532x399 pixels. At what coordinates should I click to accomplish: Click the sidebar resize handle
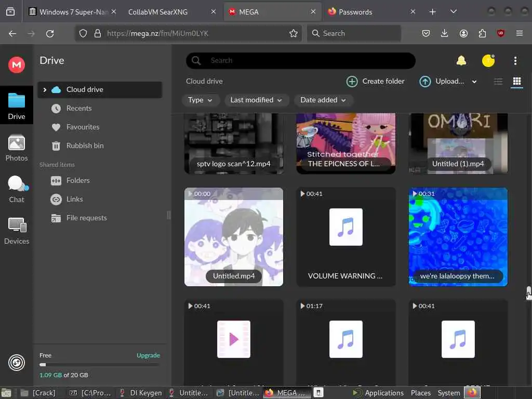(x=169, y=215)
